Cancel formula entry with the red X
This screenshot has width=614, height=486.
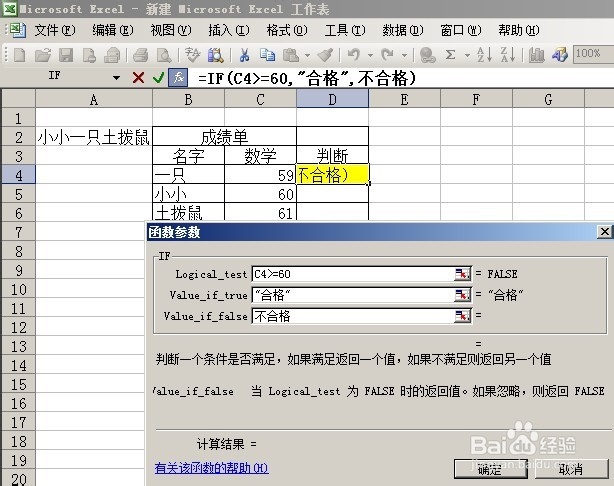(x=138, y=78)
